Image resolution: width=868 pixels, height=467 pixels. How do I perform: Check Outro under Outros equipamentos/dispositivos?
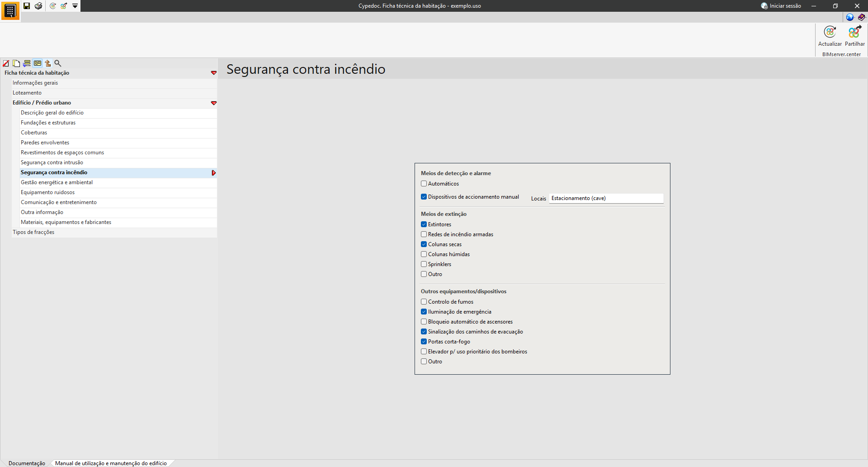(424, 362)
